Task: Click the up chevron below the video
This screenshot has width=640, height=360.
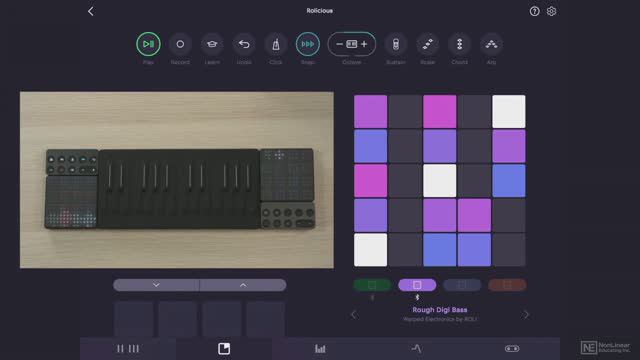Action: click(243, 285)
